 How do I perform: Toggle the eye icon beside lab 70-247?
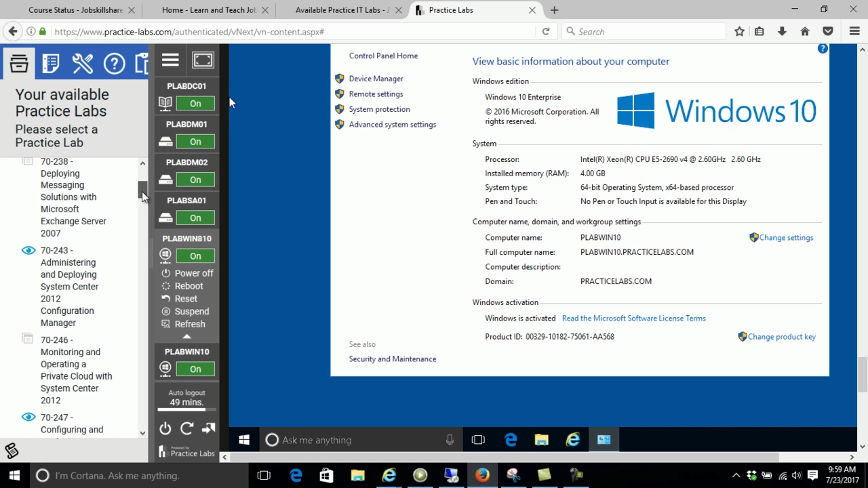[x=28, y=417]
